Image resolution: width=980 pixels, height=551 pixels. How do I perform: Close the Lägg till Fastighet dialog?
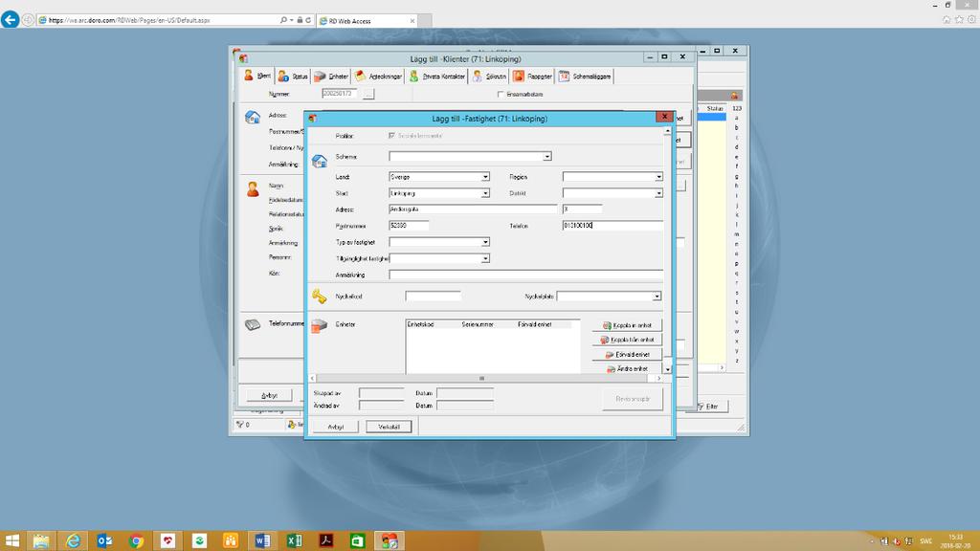point(664,117)
